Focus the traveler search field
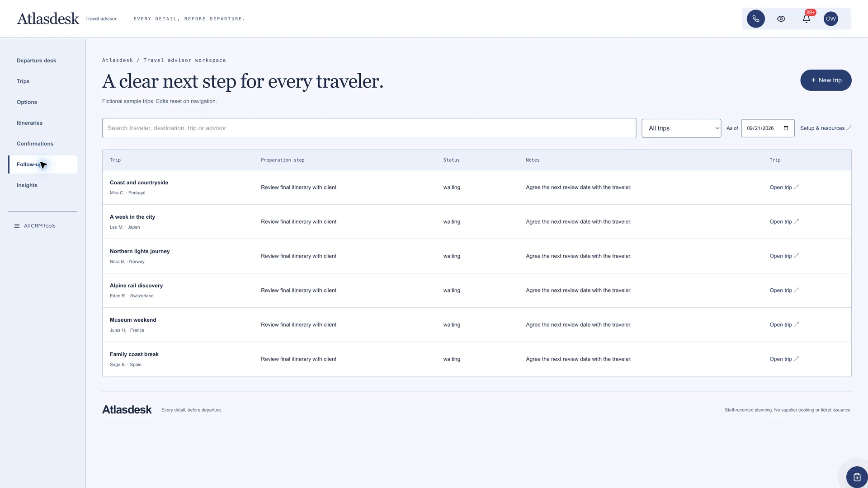 coord(369,128)
